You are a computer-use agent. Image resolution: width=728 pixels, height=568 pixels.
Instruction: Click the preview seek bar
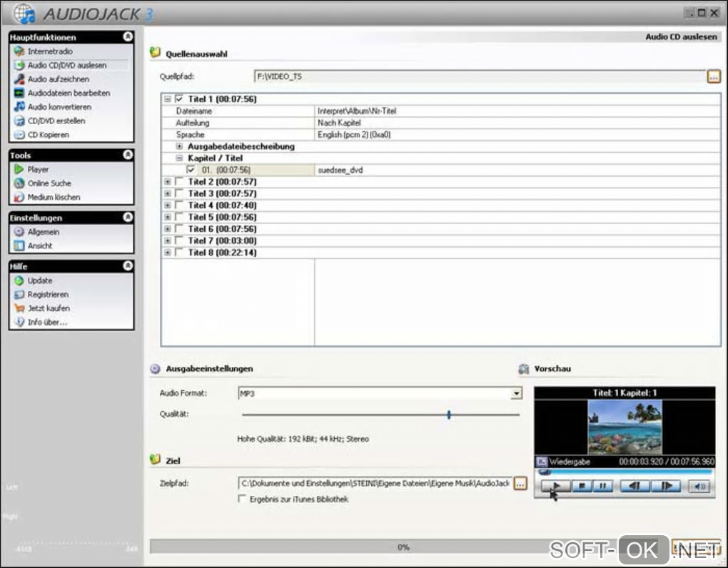(625, 472)
